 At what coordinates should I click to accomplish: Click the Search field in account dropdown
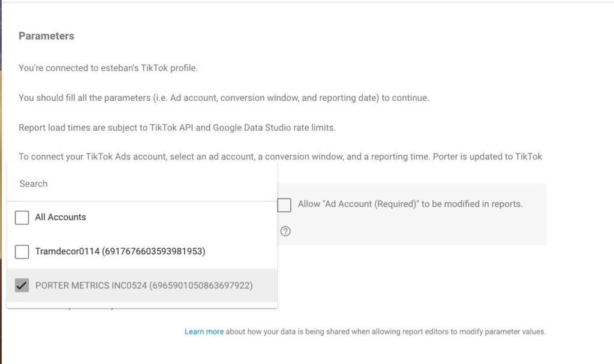pyautogui.click(x=142, y=183)
